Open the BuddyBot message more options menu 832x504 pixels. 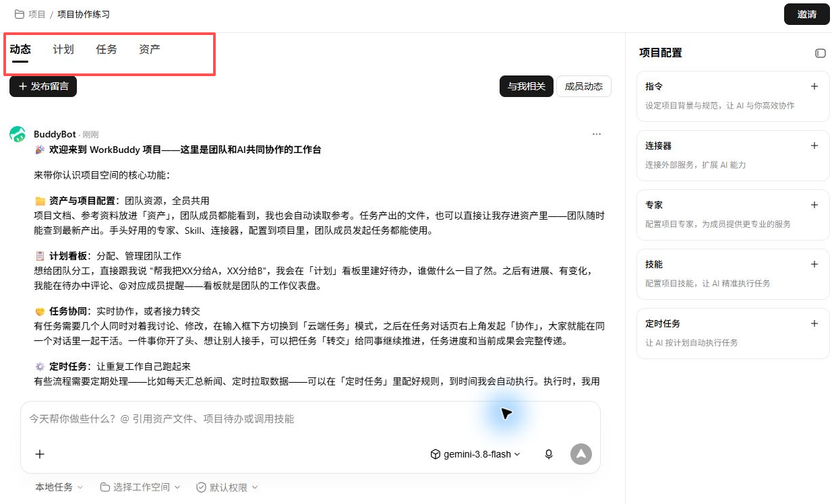596,134
